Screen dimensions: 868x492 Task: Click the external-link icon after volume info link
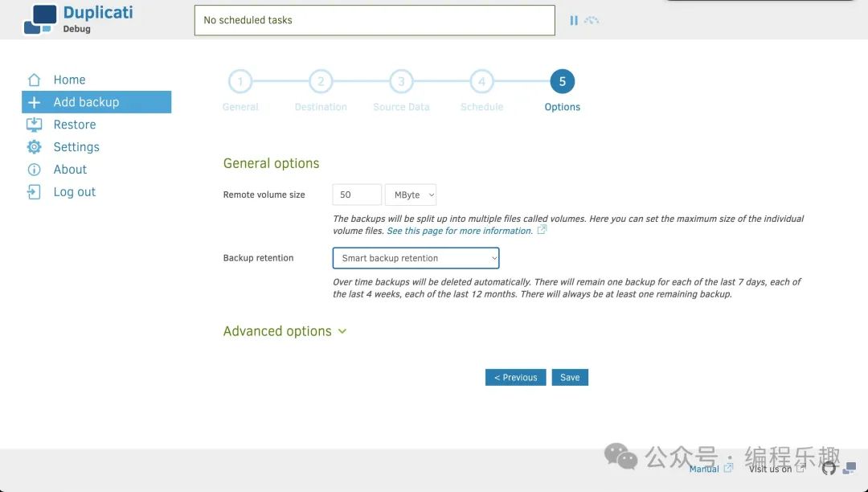click(x=542, y=231)
